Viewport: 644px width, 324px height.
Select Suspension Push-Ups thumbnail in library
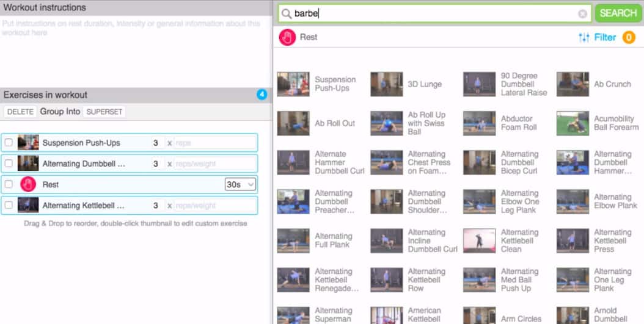tap(293, 84)
